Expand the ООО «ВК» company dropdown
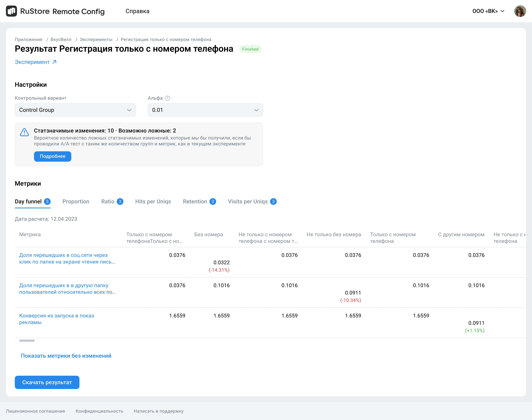 488,11
